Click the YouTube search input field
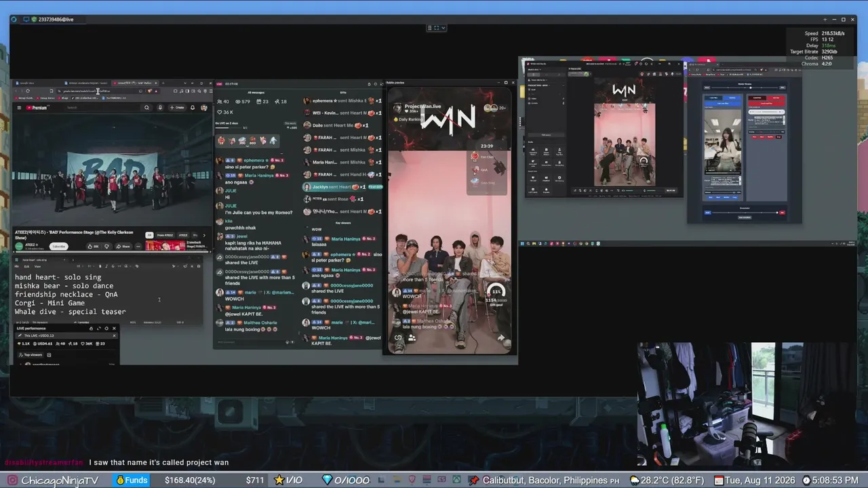This screenshot has height=488, width=868. point(102,107)
